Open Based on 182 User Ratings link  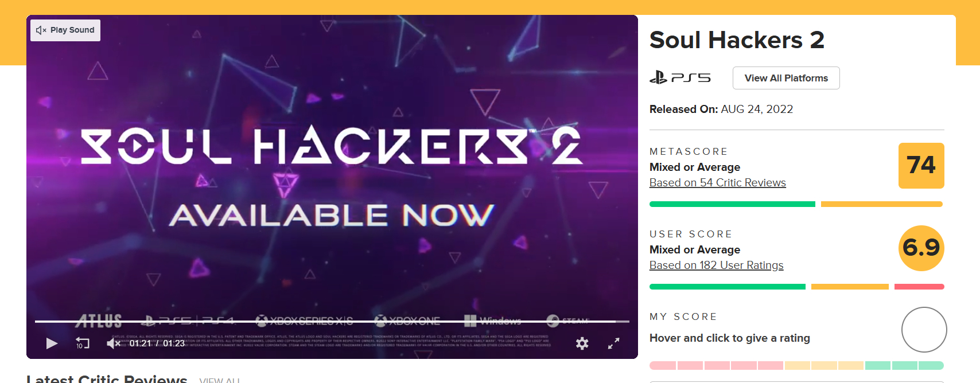point(716,265)
